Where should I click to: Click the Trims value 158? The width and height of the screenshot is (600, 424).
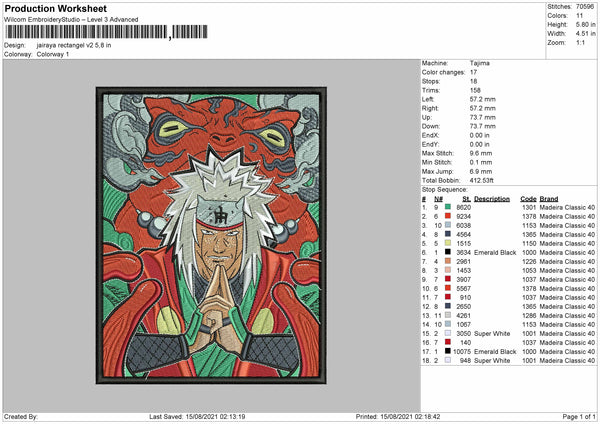pos(475,90)
